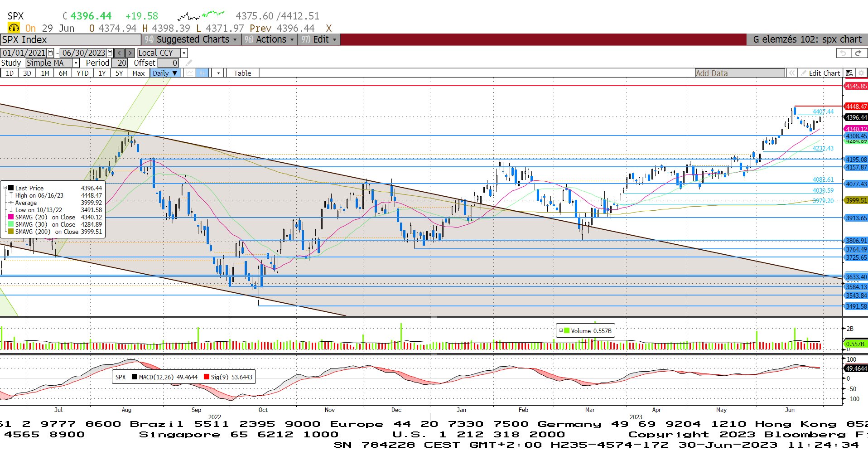Select the YTD range tab
Screen dimensions: 868x470
click(x=82, y=73)
